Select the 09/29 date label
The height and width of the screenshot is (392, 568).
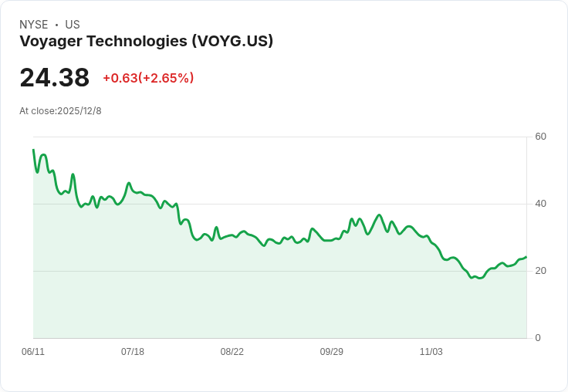(331, 352)
